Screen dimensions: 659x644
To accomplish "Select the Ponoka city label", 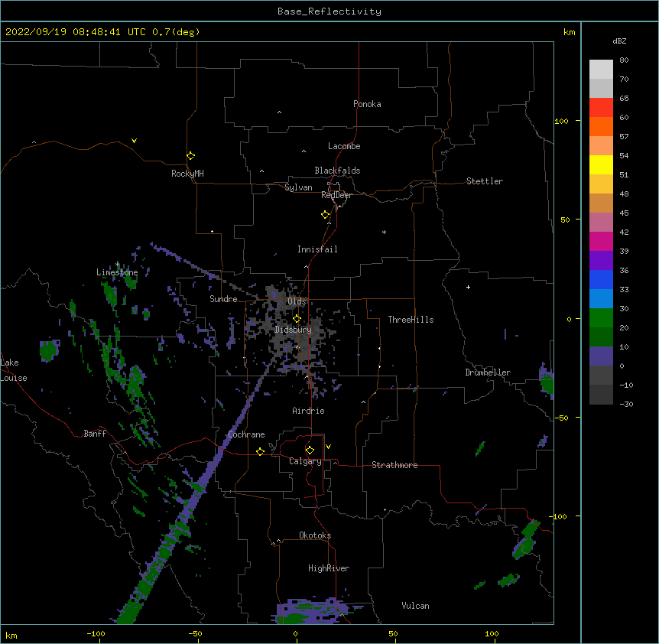I will coord(367,104).
